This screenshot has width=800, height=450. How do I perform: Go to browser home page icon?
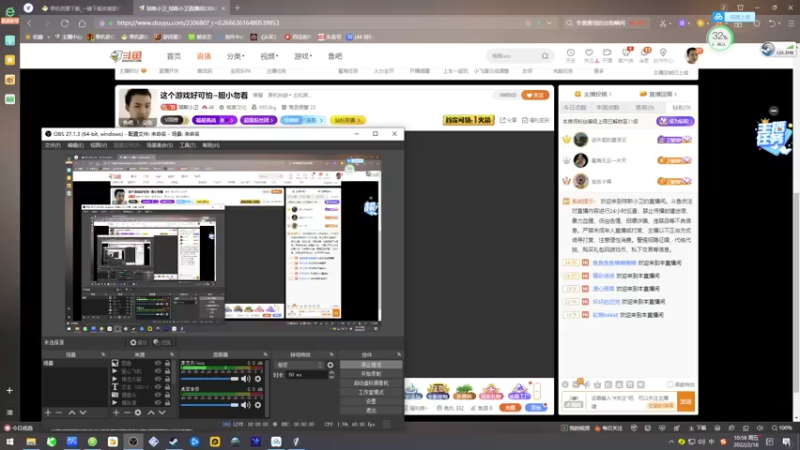(82, 23)
